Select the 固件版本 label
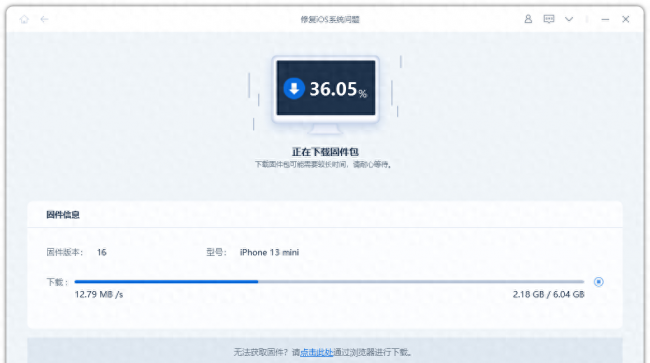Screen dimensions: 650x363 65,252
